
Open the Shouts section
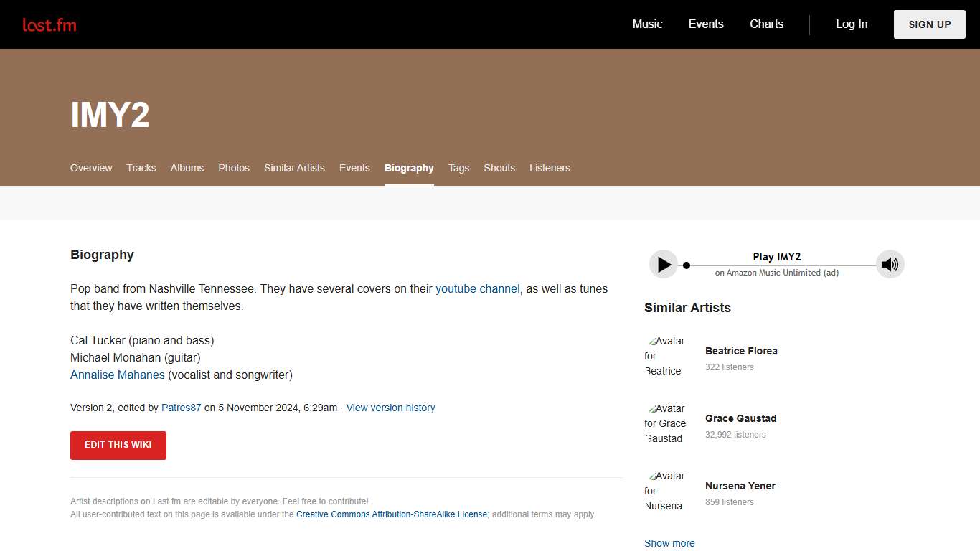499,168
